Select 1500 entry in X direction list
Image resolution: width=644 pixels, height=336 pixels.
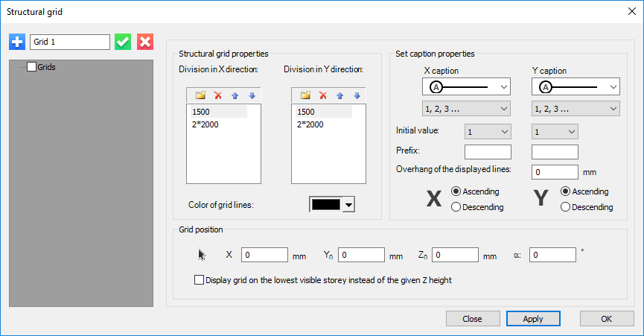tap(219, 112)
